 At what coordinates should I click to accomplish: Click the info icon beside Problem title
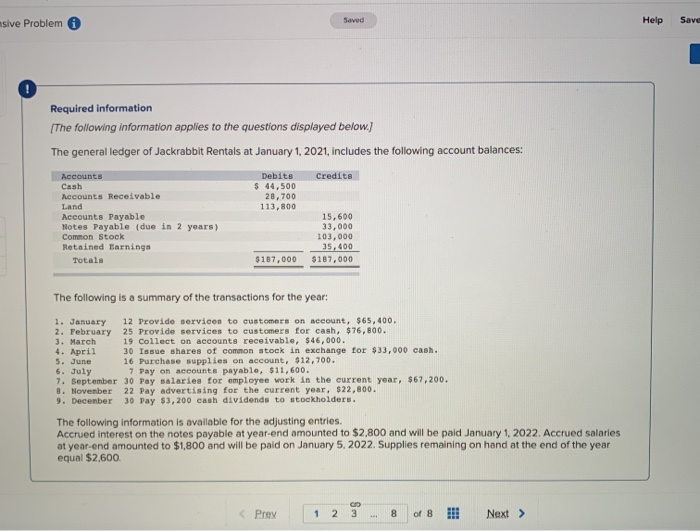pyautogui.click(x=74, y=23)
